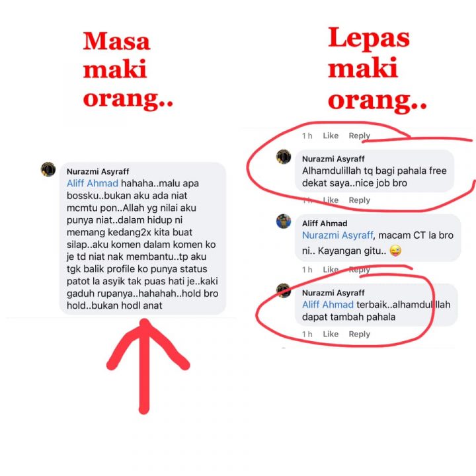Screen dimensions: 476x476
Task: Open Aliff Ahmad's profile picture
Action: [284, 221]
